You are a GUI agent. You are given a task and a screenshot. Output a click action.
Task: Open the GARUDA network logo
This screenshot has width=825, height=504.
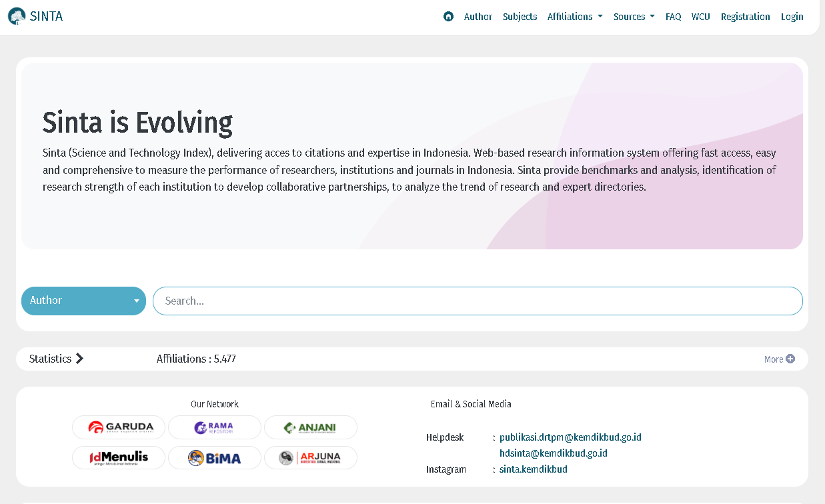tap(119, 427)
